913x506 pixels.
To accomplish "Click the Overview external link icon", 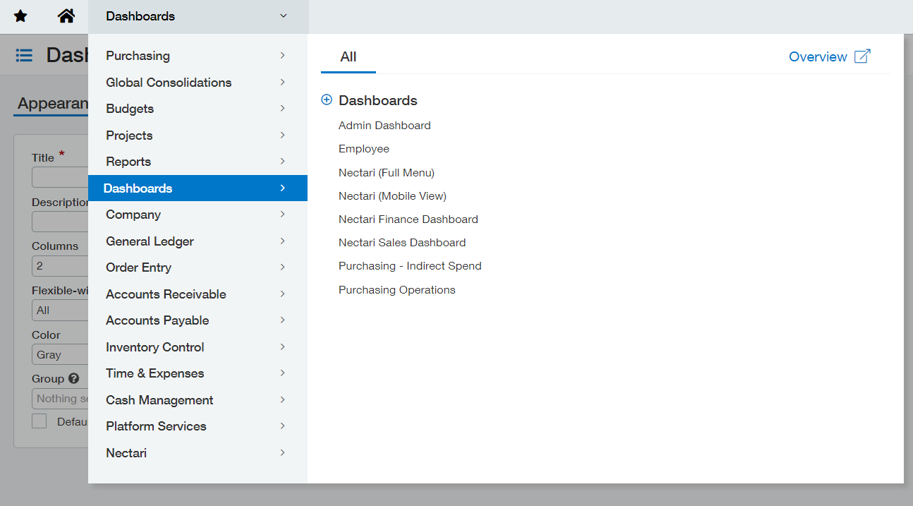I will tap(862, 56).
